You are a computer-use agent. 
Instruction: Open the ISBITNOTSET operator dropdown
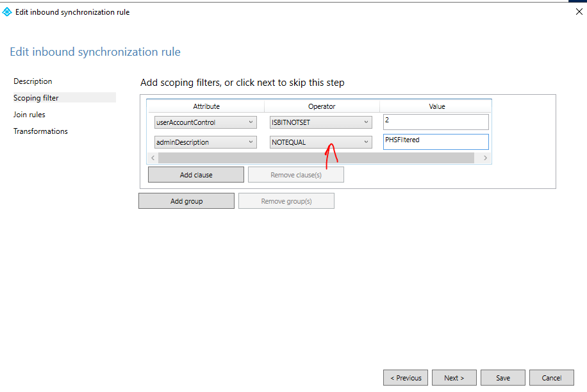(x=320, y=122)
